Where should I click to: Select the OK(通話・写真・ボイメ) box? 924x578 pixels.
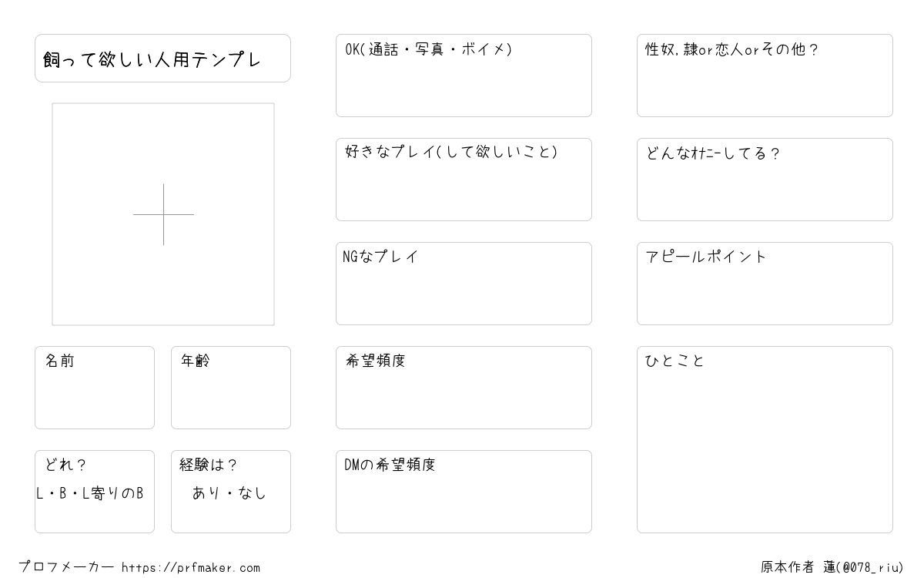click(x=464, y=76)
